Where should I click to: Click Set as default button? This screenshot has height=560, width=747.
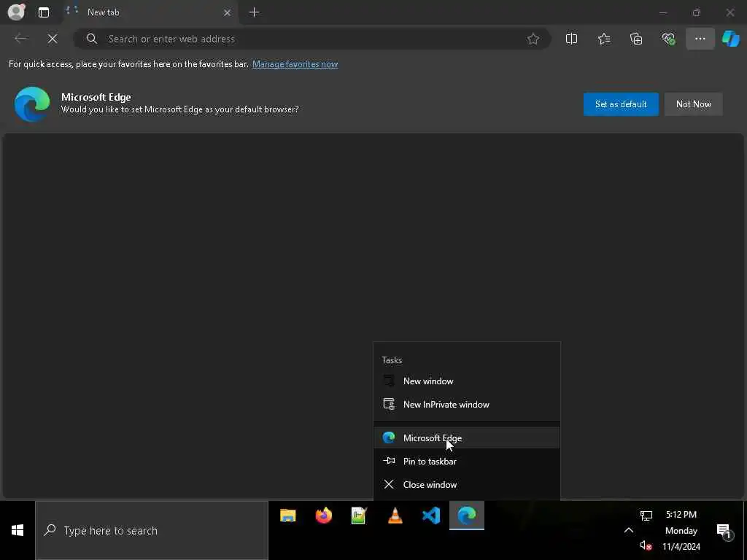click(621, 104)
